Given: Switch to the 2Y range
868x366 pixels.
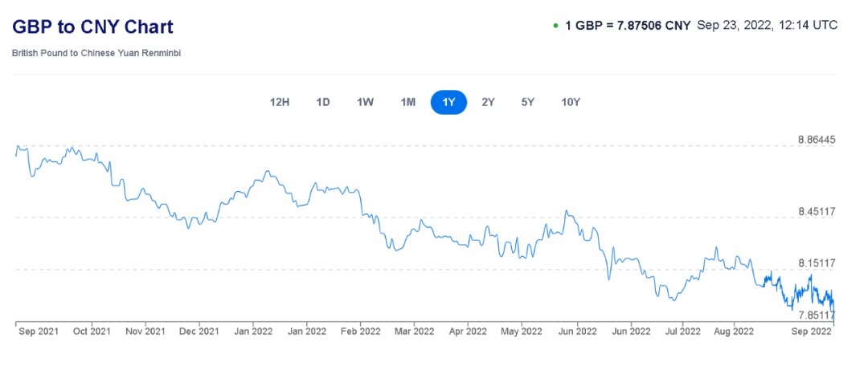Looking at the screenshot, I should [x=488, y=102].
